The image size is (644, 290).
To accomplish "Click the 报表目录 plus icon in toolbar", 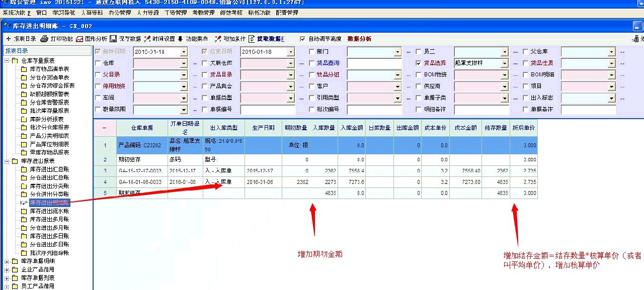I will point(8,39).
